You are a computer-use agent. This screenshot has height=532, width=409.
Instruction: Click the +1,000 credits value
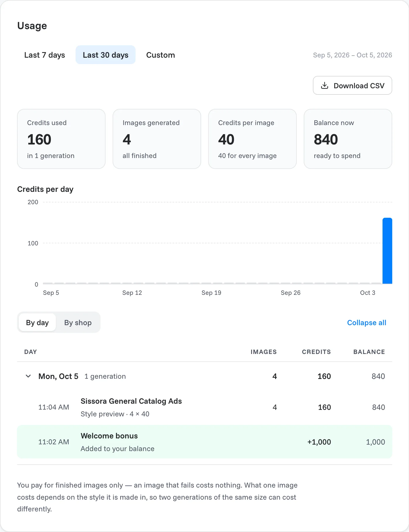coord(319,442)
